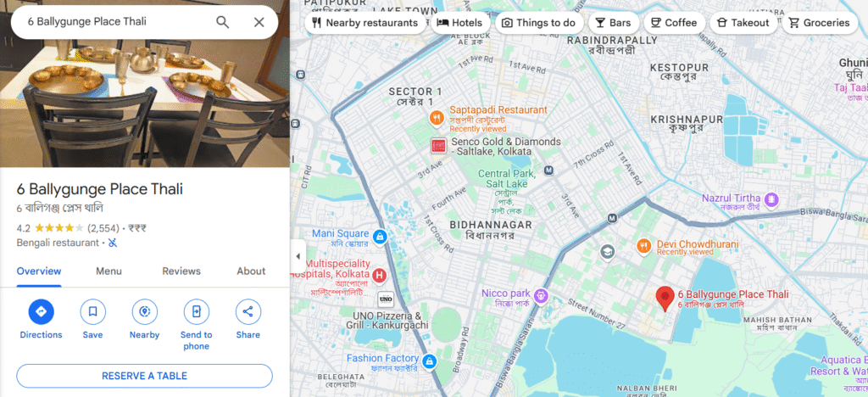The height and width of the screenshot is (397, 868).
Task: Save the place with the bookmark icon
Action: tap(93, 311)
